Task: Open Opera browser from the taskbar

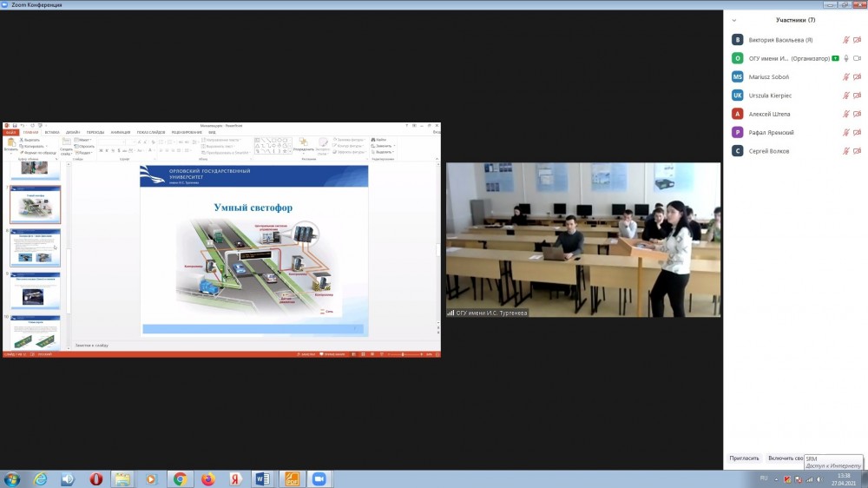Action: coord(96,478)
